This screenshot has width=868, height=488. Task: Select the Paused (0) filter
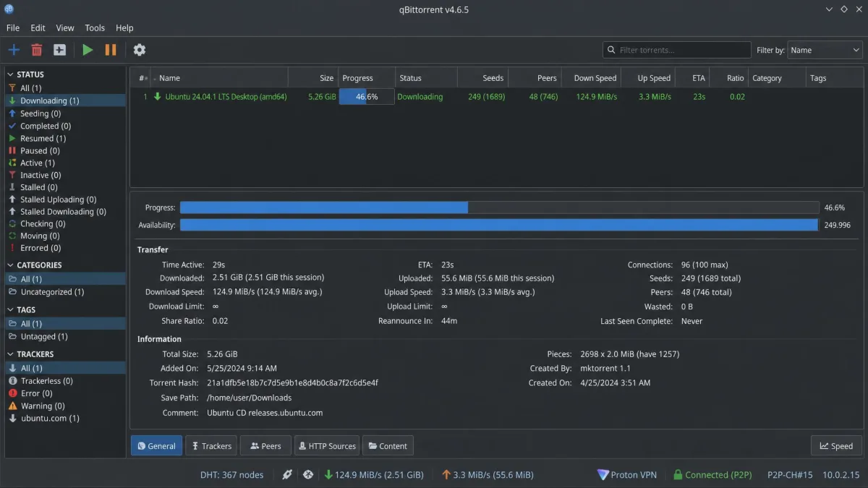click(x=65, y=150)
